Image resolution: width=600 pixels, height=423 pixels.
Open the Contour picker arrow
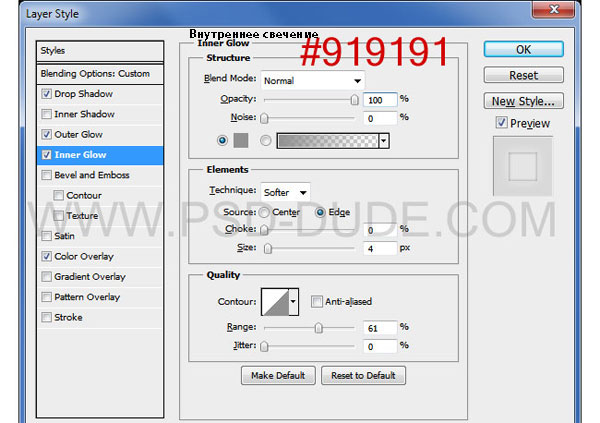tap(293, 302)
